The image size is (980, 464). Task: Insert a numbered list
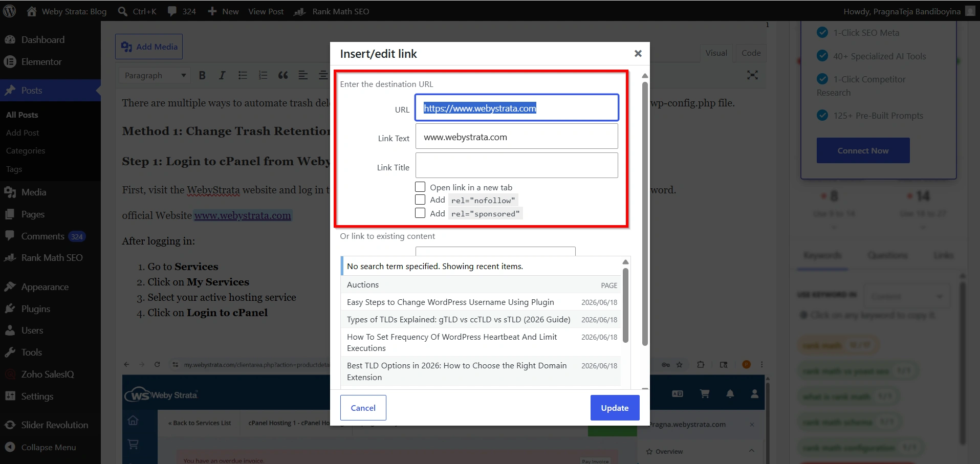point(263,75)
